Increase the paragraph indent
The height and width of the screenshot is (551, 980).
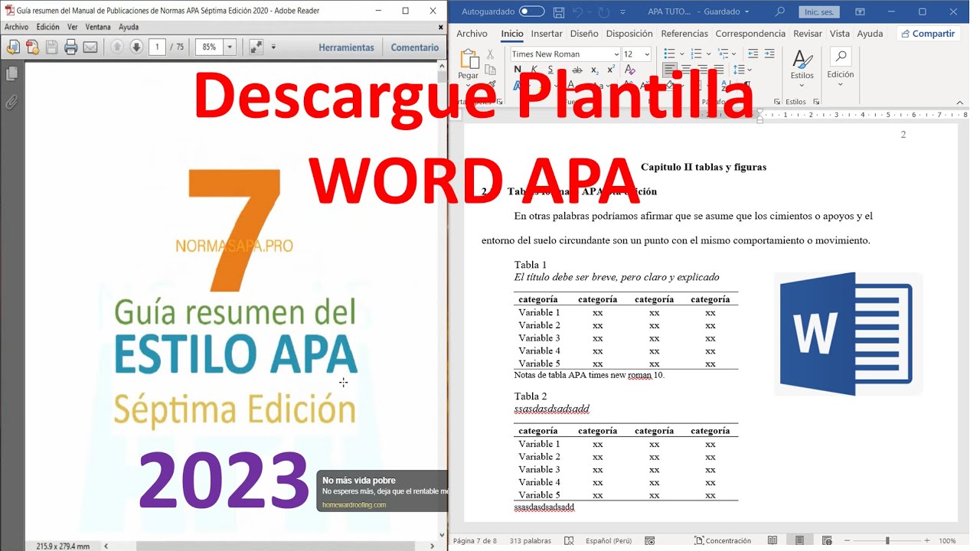coord(771,54)
